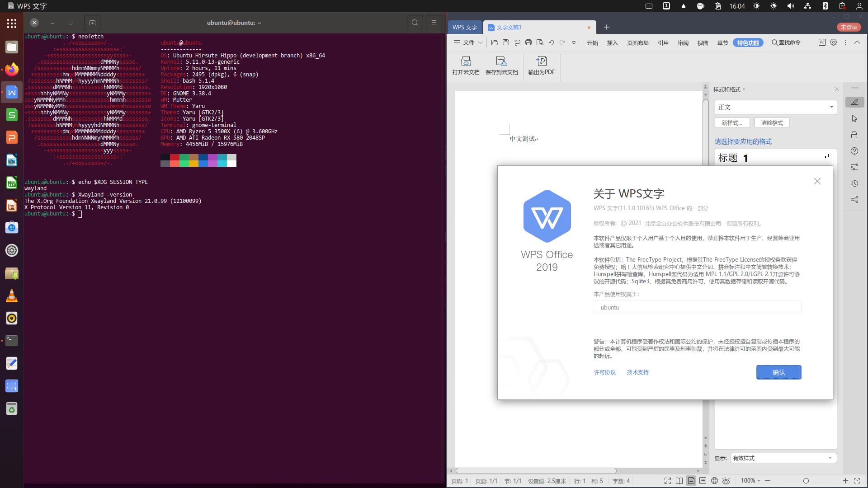Open the 插入 ribbon tab
Viewport: 868px width, 488px height.
coord(612,43)
